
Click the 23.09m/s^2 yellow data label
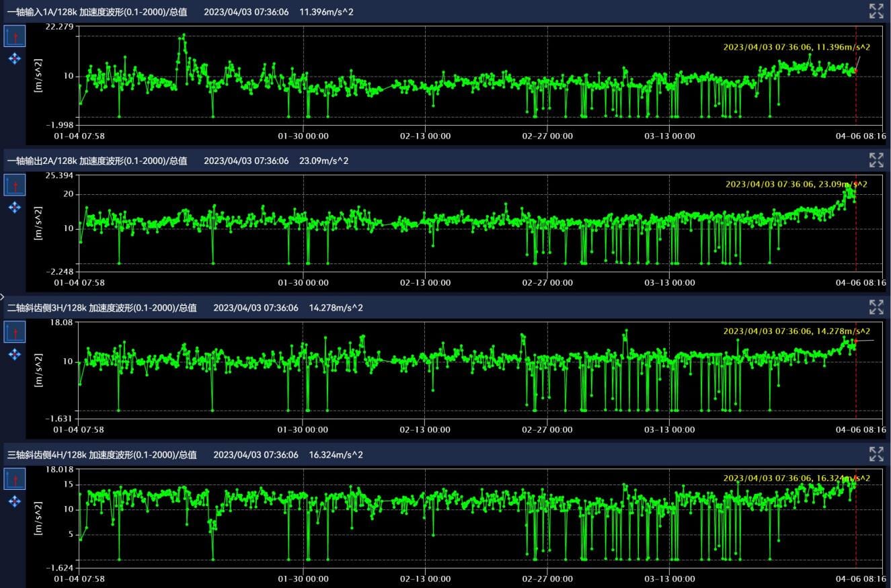(x=796, y=184)
